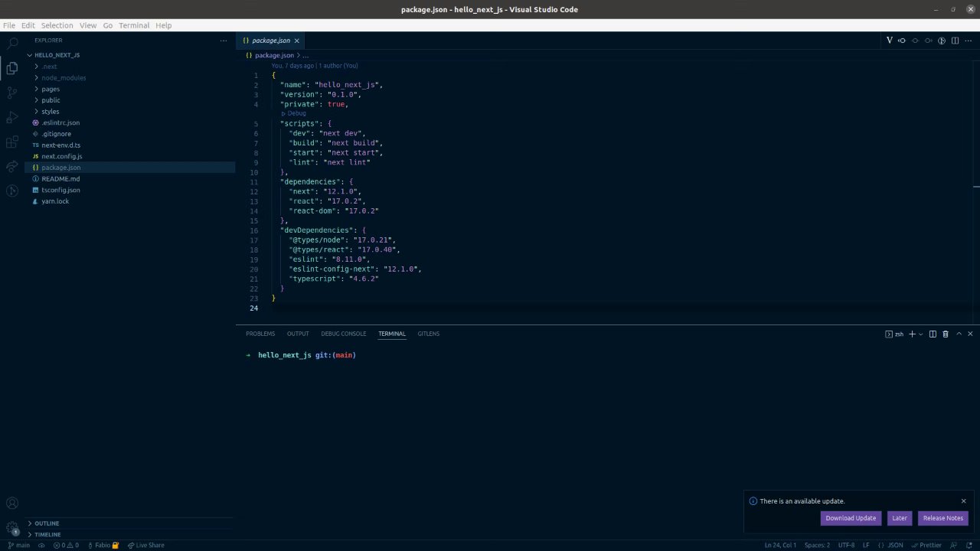Click the Prettier status bar item
980x551 pixels.
coord(926,546)
